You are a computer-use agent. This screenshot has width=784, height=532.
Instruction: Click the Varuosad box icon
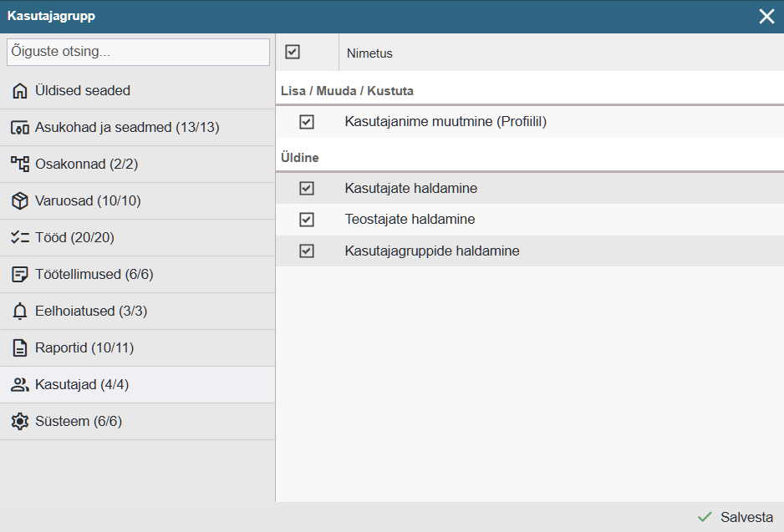click(20, 201)
